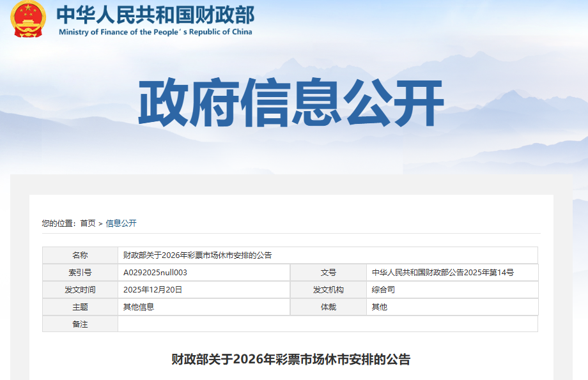Click the 政府信息公开 banner heading
Screen dimensions: 588x380
tap(291, 103)
